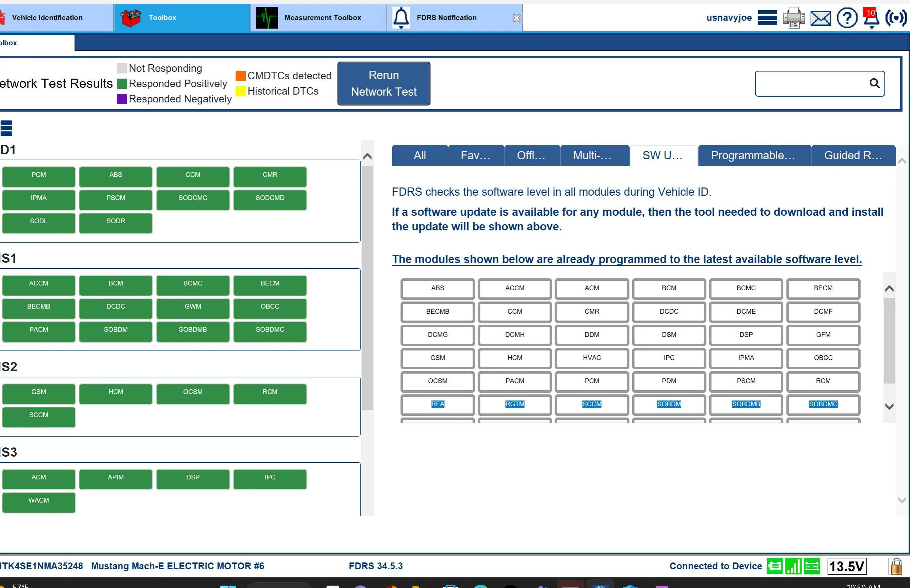910x588 pixels.
Task: Click the right panel bottom scroll arrow
Action: (x=902, y=500)
